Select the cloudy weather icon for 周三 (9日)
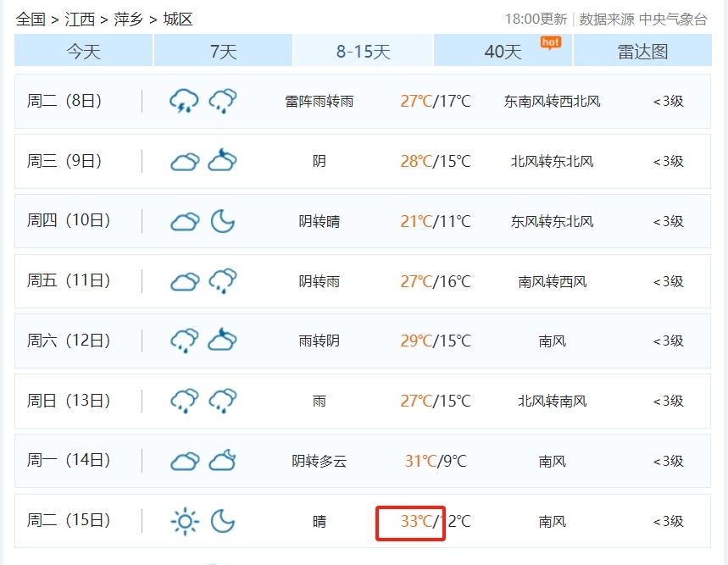 184,160
